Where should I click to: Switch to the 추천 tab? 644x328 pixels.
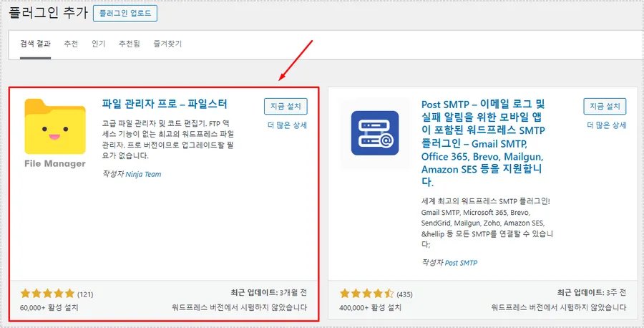(x=71, y=44)
